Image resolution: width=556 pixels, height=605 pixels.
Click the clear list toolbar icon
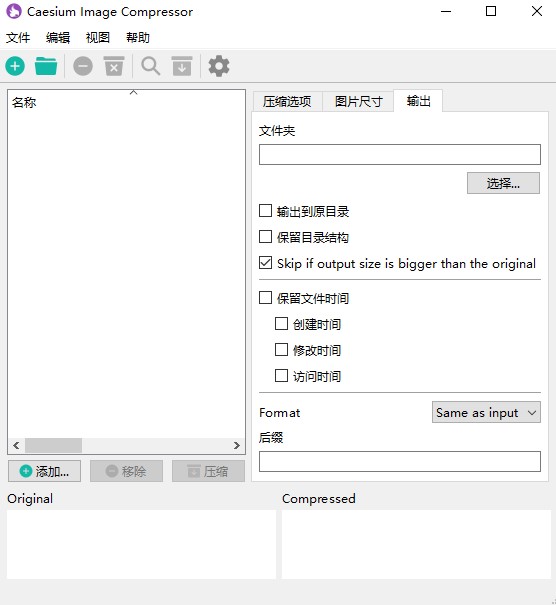click(114, 66)
